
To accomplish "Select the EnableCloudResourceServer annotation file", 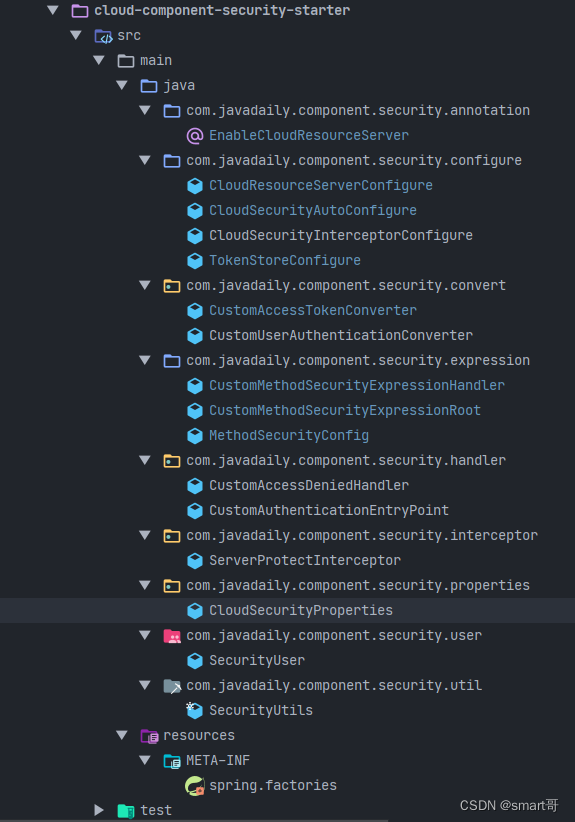I will click(309, 136).
